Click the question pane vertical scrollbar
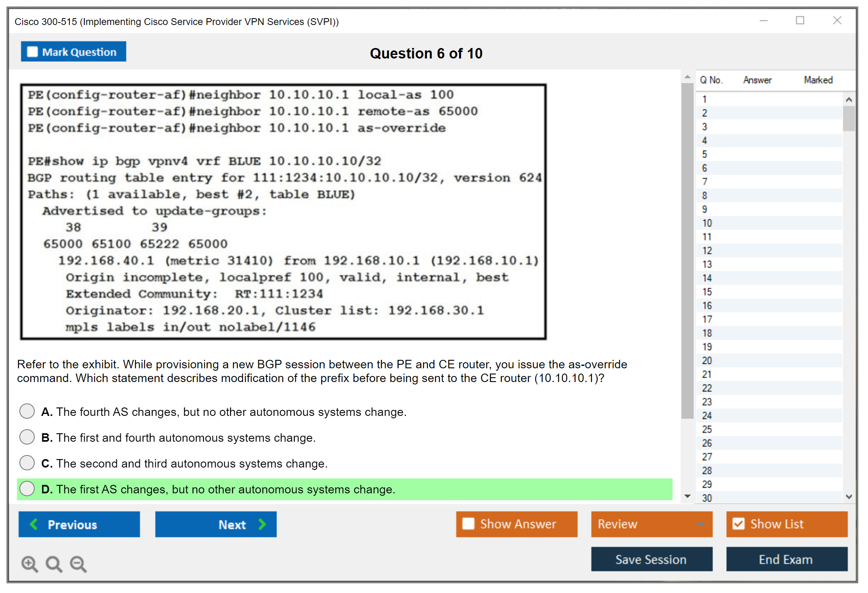Screen dimensions: 868x593 pos(687,250)
